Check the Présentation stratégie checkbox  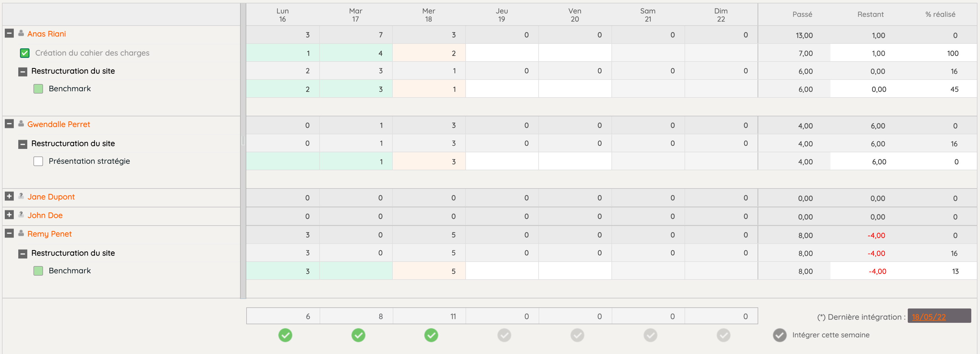pos(38,161)
